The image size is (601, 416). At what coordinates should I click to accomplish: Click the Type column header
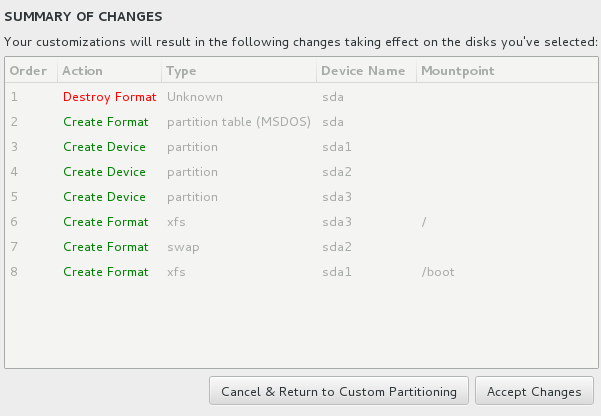(x=239, y=71)
